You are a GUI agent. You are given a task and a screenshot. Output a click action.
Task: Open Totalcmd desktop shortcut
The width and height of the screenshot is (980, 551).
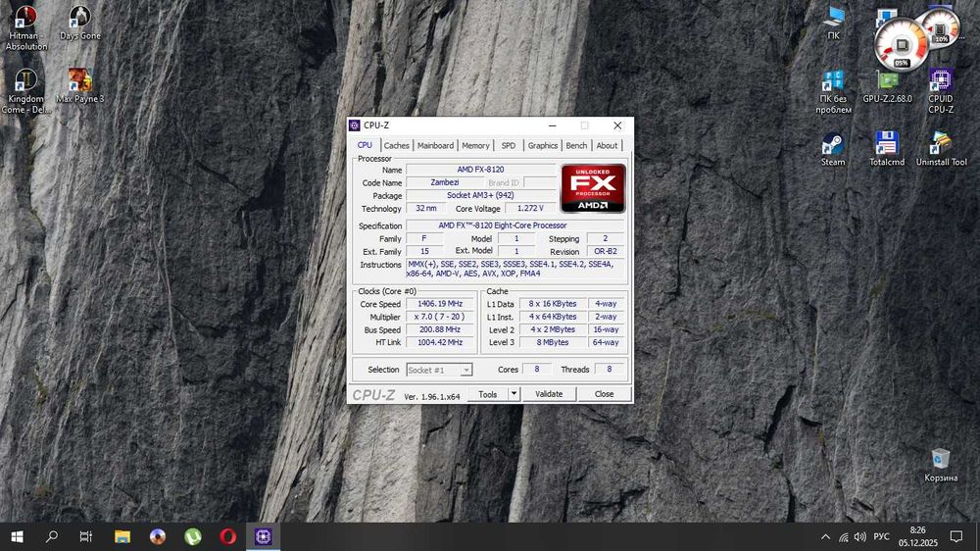pos(887,149)
